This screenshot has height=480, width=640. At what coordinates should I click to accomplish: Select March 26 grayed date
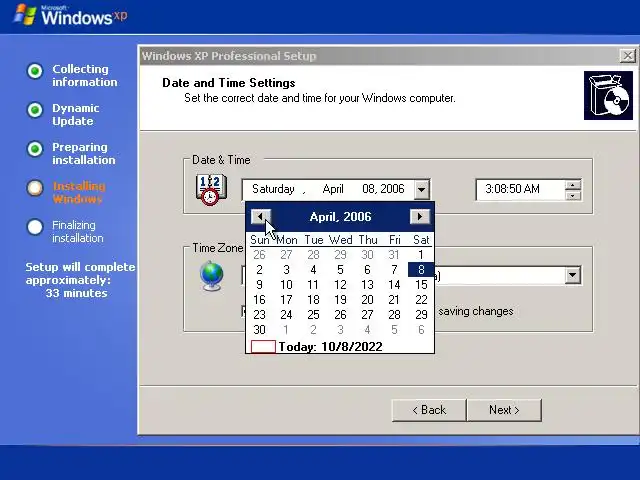(x=259, y=255)
